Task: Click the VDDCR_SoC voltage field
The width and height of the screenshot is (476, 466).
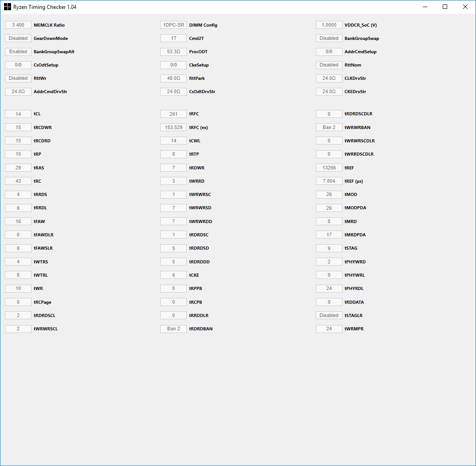Action: pyautogui.click(x=329, y=25)
